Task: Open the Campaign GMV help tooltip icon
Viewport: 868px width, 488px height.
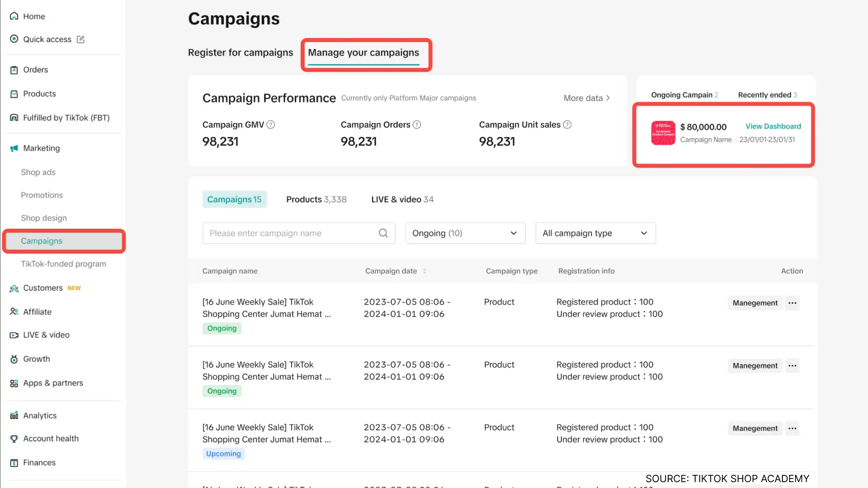Action: click(x=271, y=125)
